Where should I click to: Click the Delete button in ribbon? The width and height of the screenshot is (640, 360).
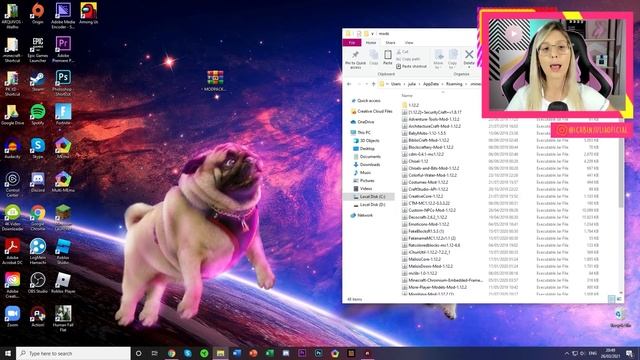[469, 58]
